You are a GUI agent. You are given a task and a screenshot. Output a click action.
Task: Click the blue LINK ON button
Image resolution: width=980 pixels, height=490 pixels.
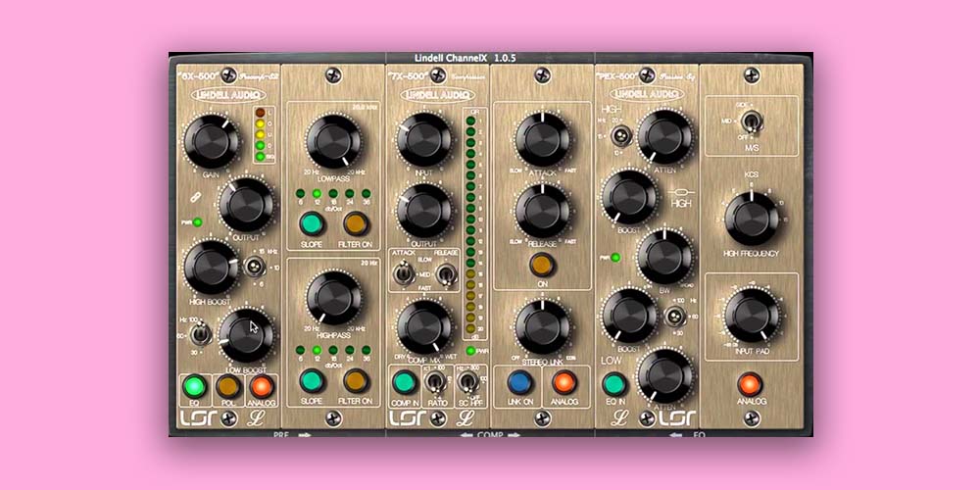[x=519, y=381]
